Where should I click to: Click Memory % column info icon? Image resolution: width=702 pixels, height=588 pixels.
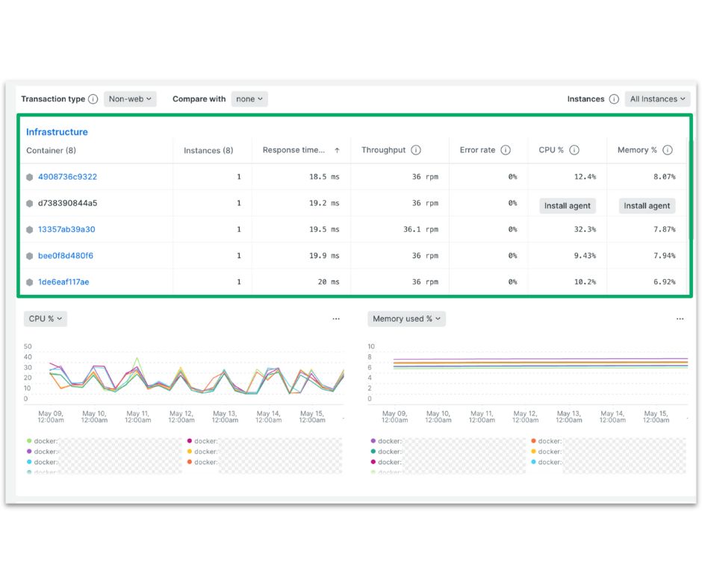pyautogui.click(x=668, y=150)
